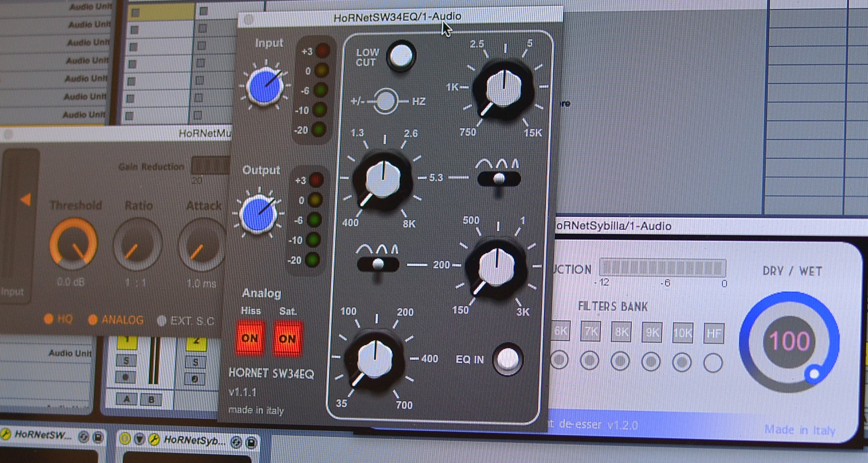Toggle the HoRNetSyb device activator circle

click(125, 440)
